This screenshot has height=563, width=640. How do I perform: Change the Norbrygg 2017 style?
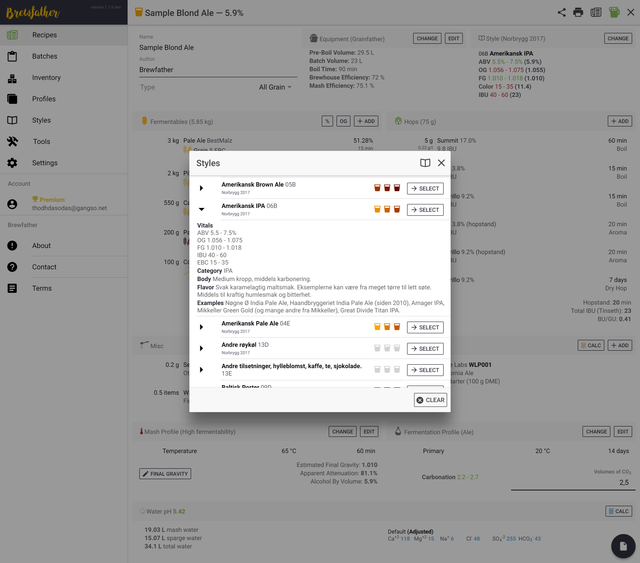618,38
